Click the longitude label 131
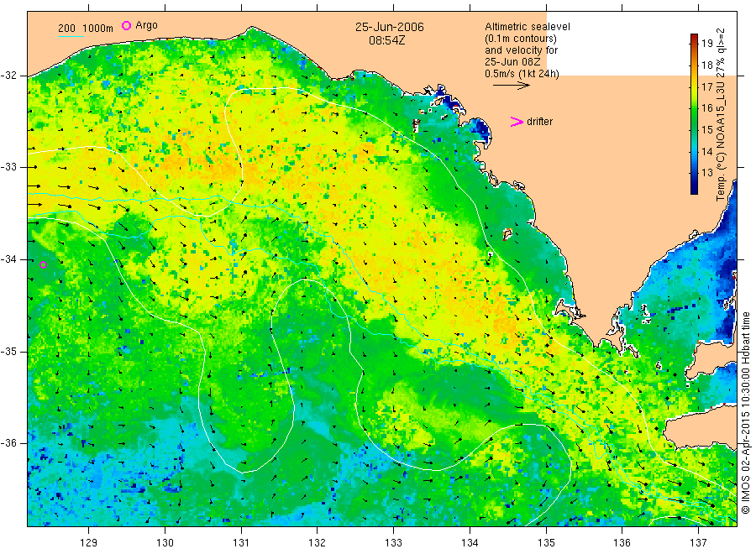The width and height of the screenshot is (756, 554). tap(241, 543)
